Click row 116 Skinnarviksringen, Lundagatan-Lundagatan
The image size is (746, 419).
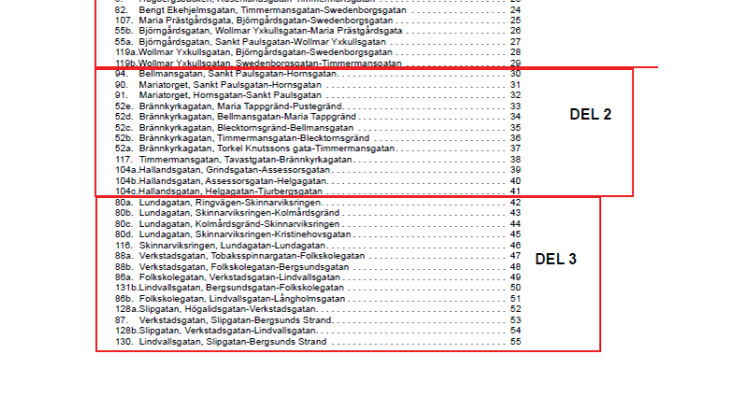[318, 245]
